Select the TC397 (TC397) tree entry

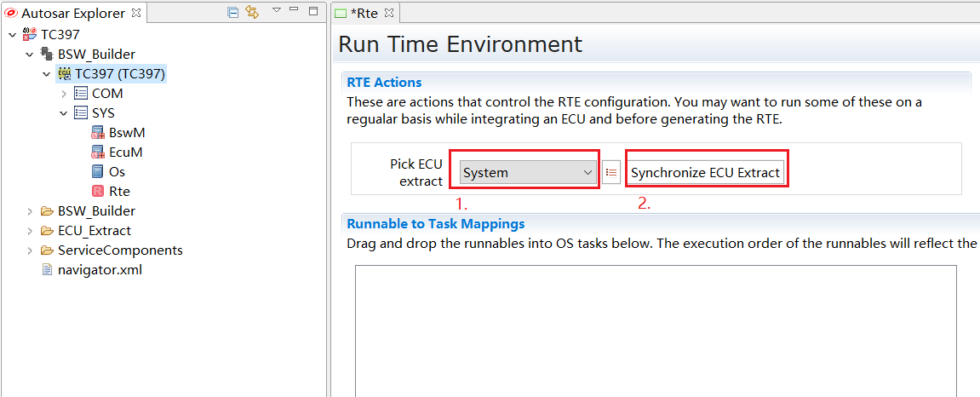[x=119, y=74]
